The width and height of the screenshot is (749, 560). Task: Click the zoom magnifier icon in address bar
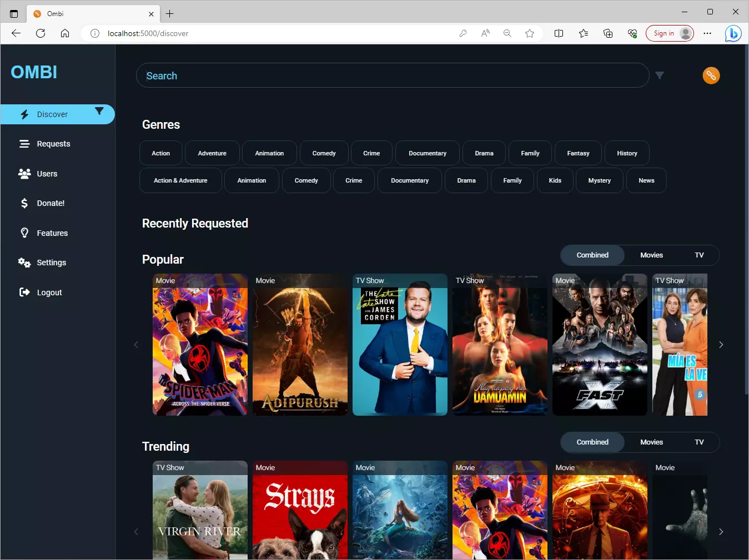click(507, 33)
